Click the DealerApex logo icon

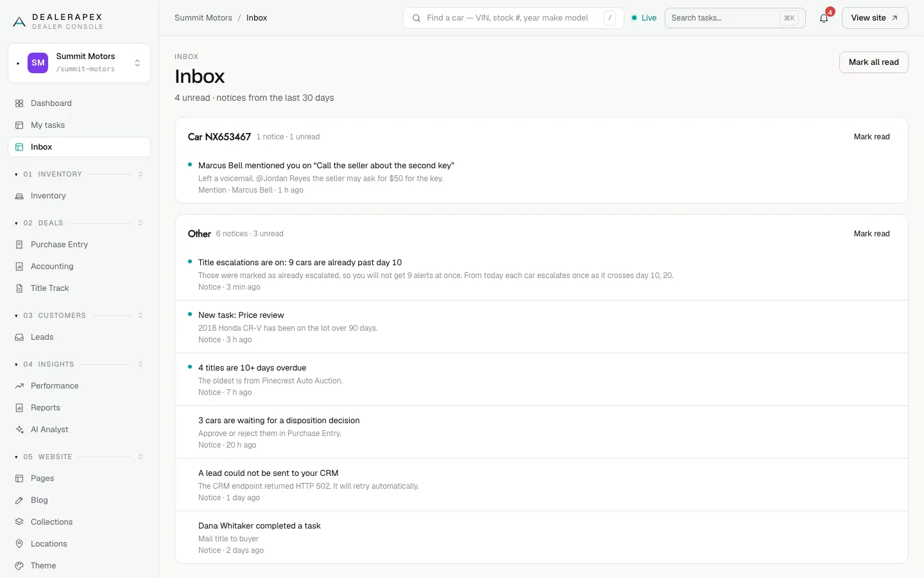click(x=19, y=22)
